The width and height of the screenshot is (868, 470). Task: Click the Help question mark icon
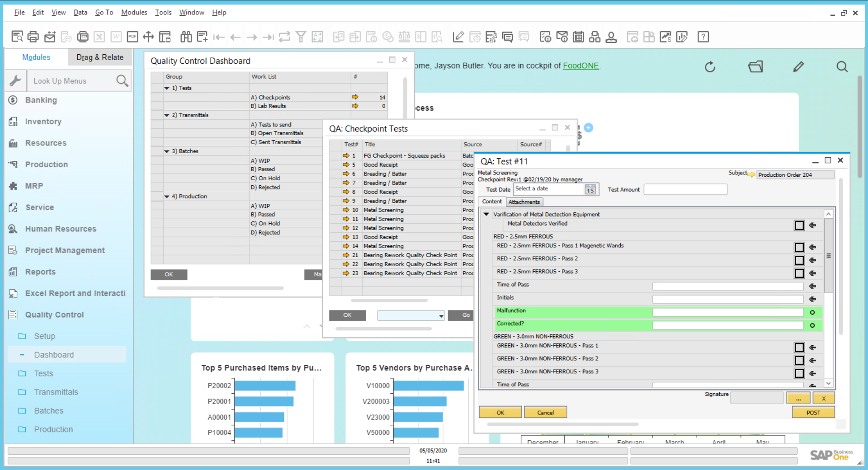click(703, 37)
